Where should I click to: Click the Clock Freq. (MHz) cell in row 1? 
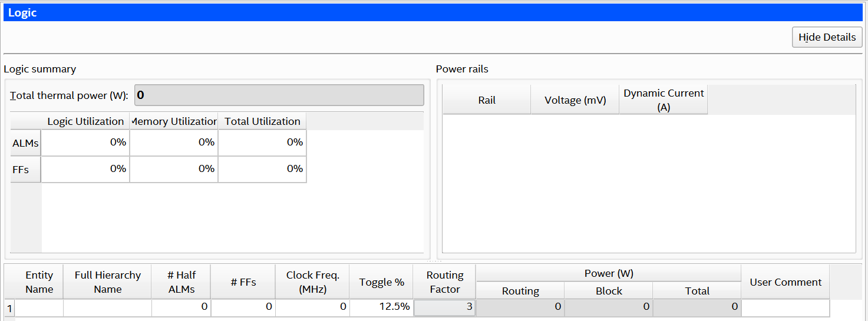click(312, 307)
